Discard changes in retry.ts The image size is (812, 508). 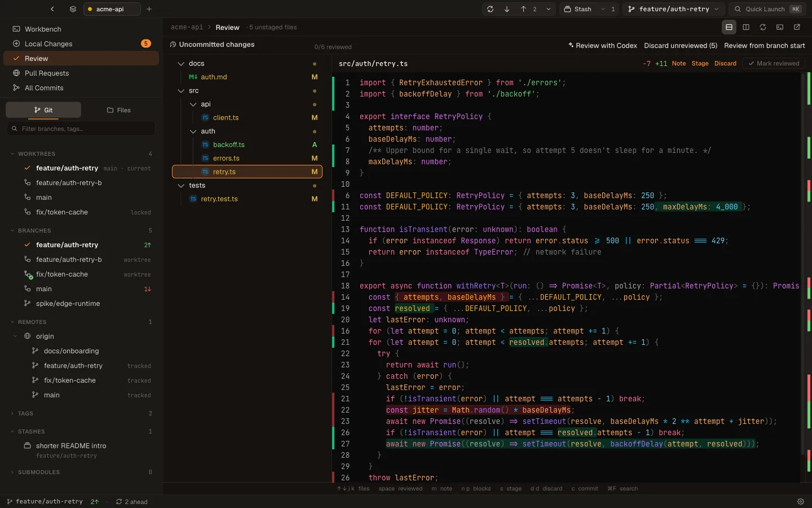(x=725, y=63)
